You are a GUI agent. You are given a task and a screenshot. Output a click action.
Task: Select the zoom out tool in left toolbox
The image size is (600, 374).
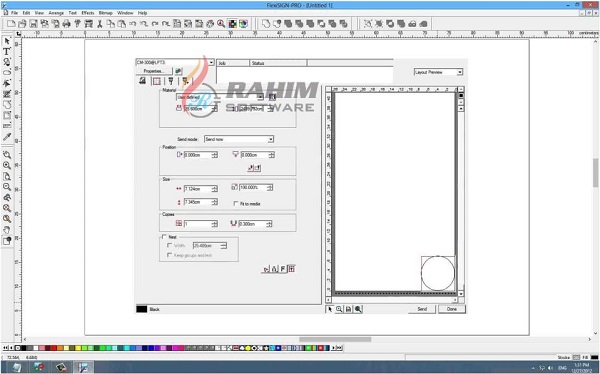(7, 187)
